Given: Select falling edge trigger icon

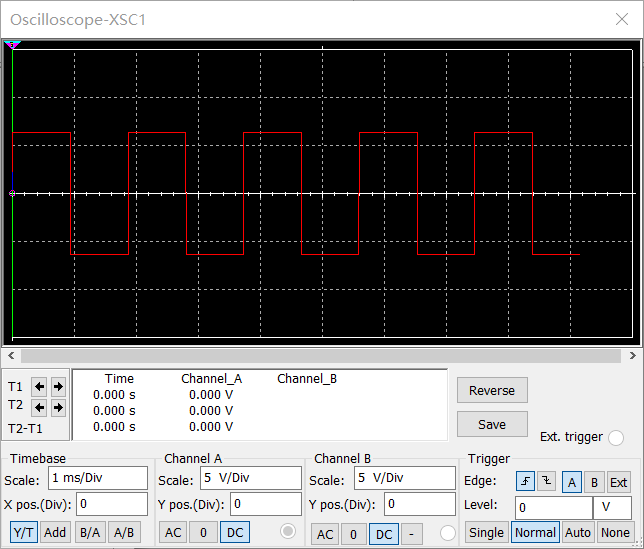Looking at the screenshot, I should (x=546, y=481).
